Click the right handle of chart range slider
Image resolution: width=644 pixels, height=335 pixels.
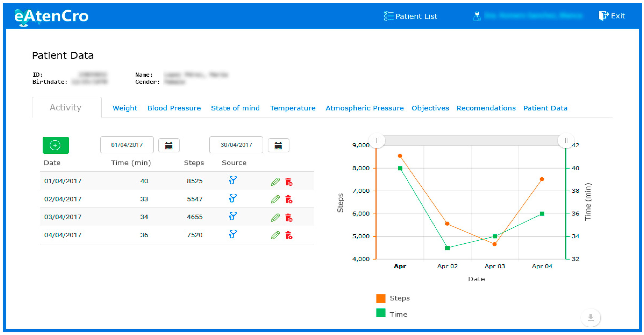566,141
